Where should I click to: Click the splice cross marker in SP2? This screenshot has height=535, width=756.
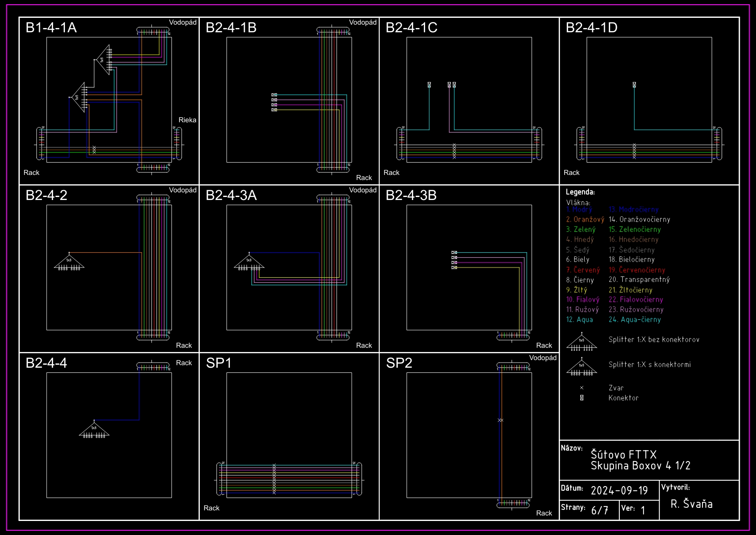(501, 420)
